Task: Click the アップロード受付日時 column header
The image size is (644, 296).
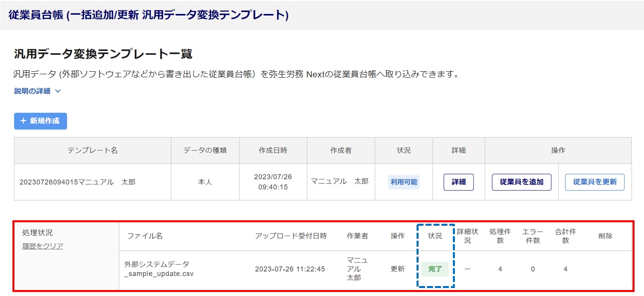Action: [x=291, y=236]
